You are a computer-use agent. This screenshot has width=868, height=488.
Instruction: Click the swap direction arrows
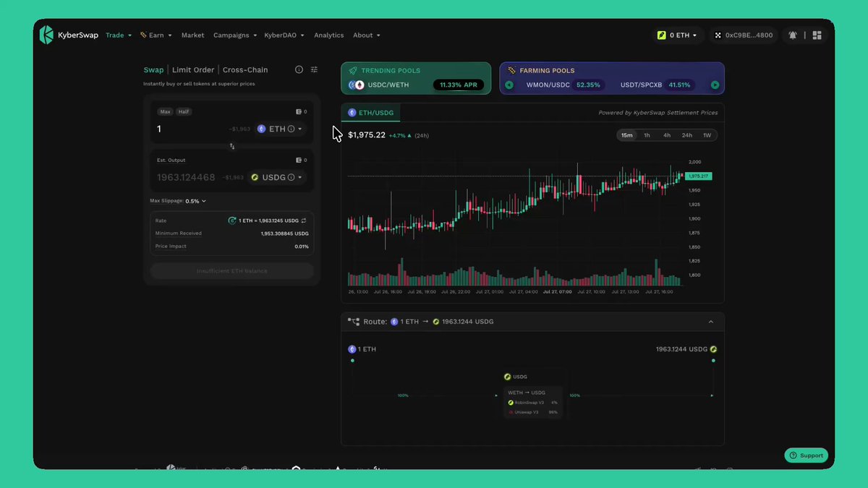tap(232, 146)
